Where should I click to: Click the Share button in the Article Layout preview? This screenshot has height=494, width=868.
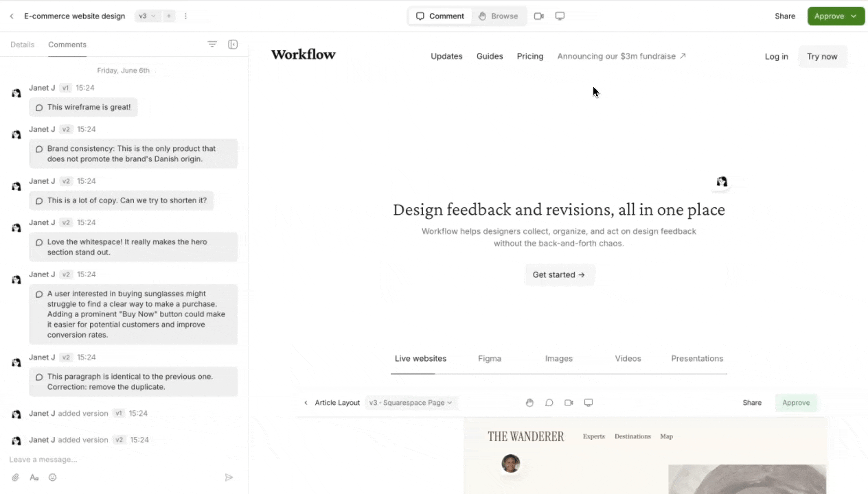(752, 403)
